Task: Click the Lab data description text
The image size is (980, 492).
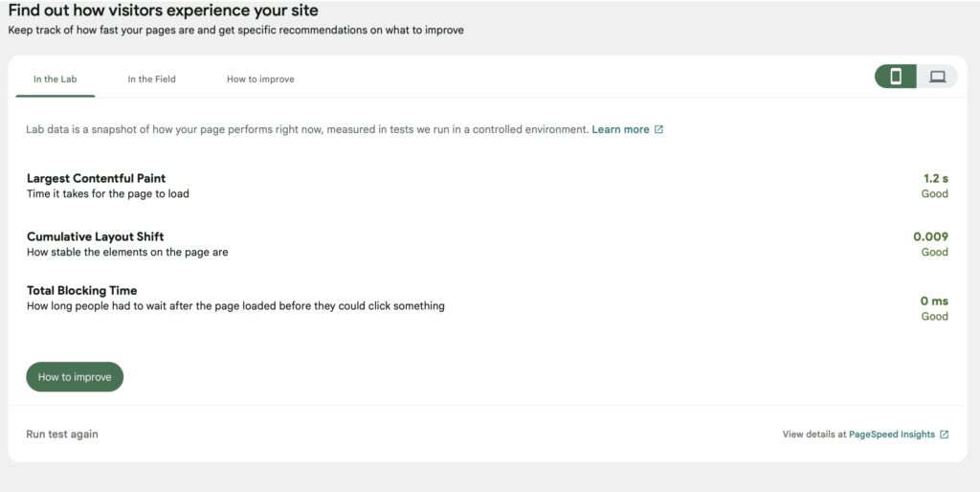Action: click(x=306, y=129)
